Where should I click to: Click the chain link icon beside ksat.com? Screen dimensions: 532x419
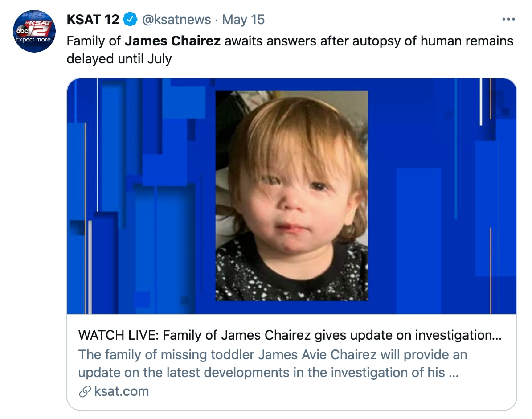coord(84,391)
